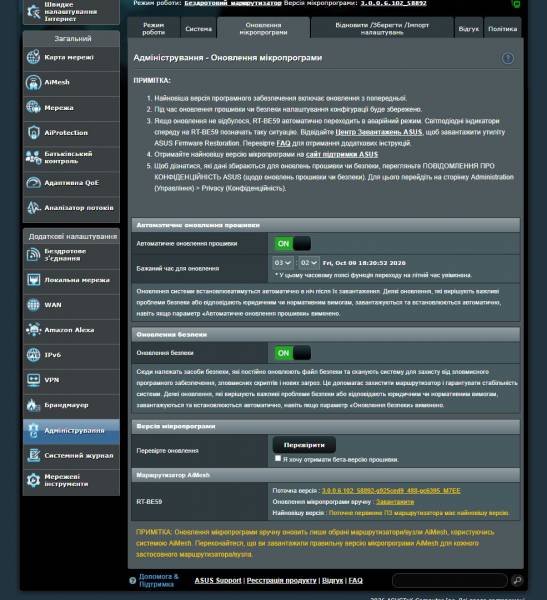Open the update minute dropdown showing 02

(309, 263)
